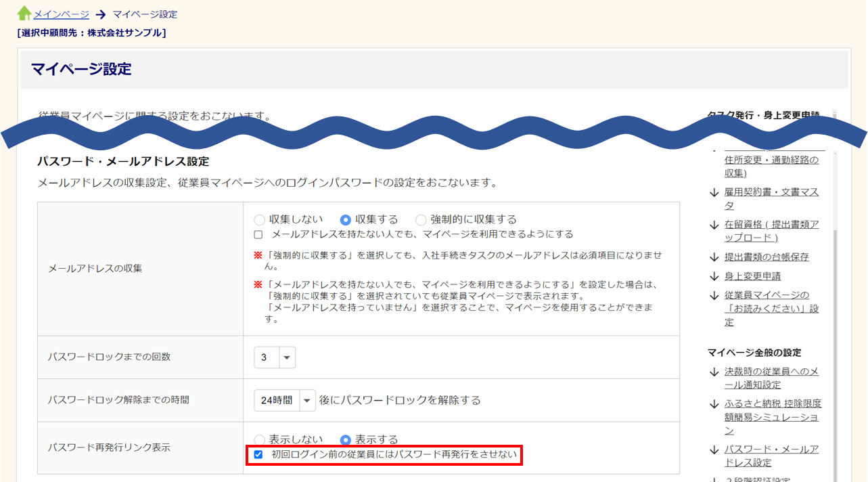Click down arrow beside ふるさと納税 link
Screen dimensions: 868x482
coord(714,404)
